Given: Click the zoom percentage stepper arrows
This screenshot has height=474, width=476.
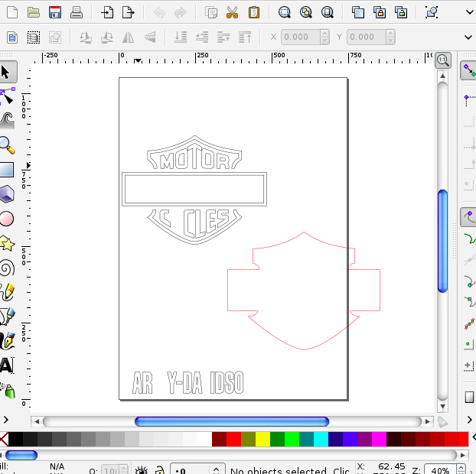Looking at the screenshot, I should (461, 469).
